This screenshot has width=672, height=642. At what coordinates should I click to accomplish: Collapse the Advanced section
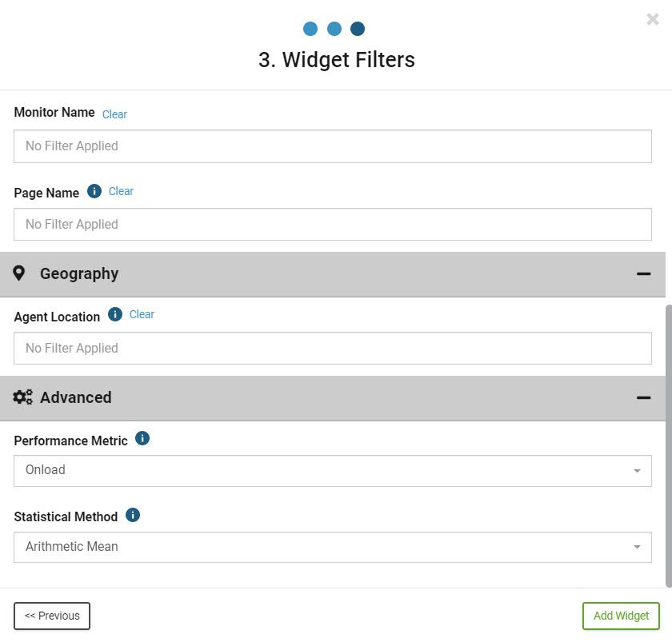pyautogui.click(x=643, y=398)
